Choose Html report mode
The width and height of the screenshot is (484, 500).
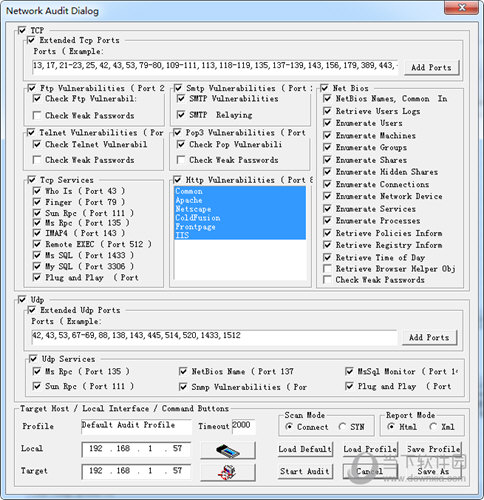pos(391,427)
